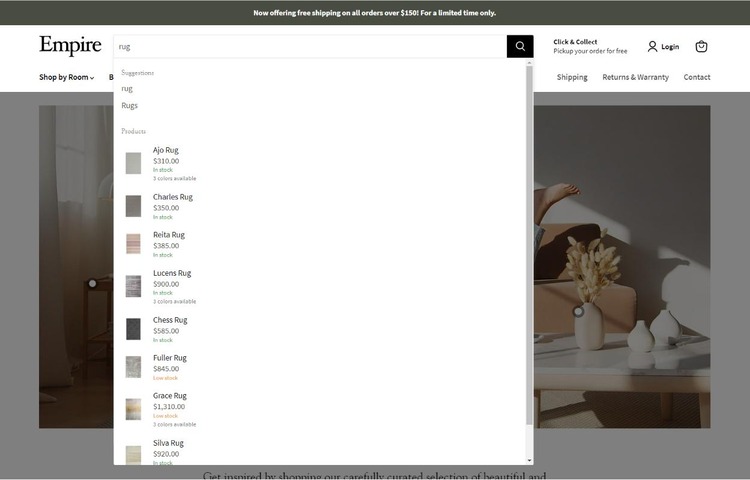Viewport: 750px width, 480px height.
Task: Select the Reita Rug result
Action: 169,235
